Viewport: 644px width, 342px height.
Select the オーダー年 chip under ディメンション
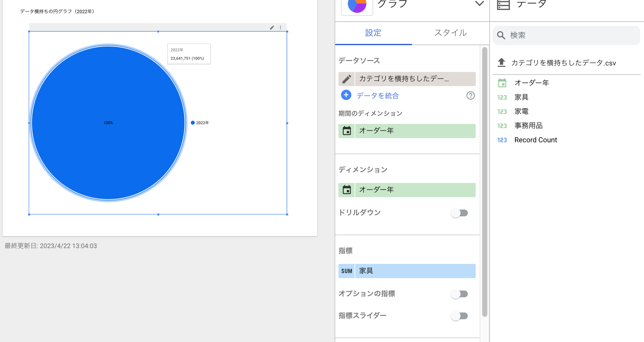pyautogui.click(x=415, y=190)
